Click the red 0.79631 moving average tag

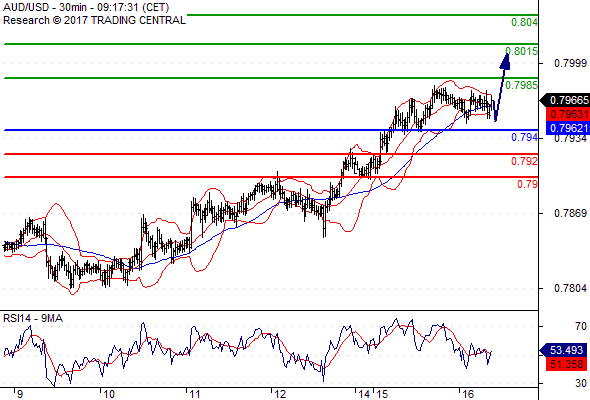point(567,114)
